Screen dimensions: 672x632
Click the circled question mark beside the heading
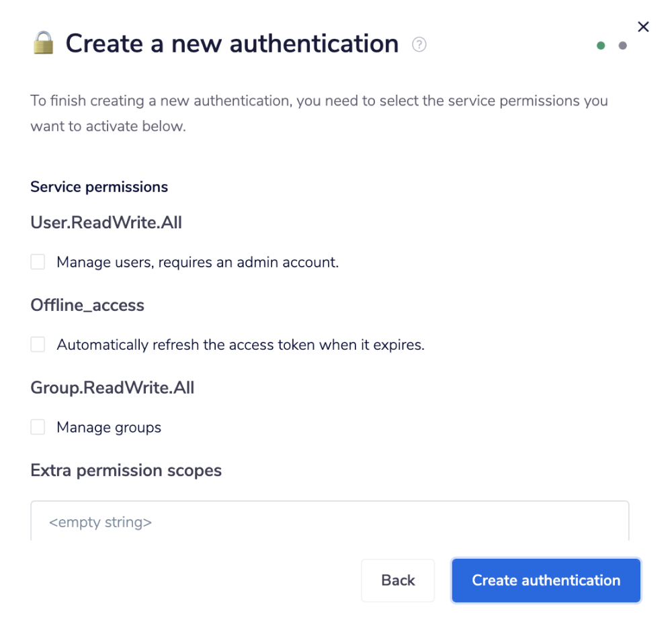[x=419, y=44]
